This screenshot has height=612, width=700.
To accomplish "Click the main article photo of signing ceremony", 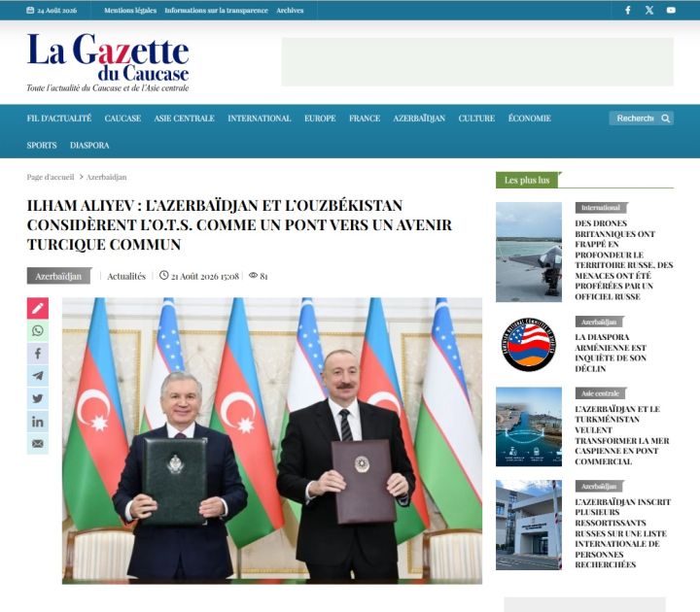I will coord(272,441).
